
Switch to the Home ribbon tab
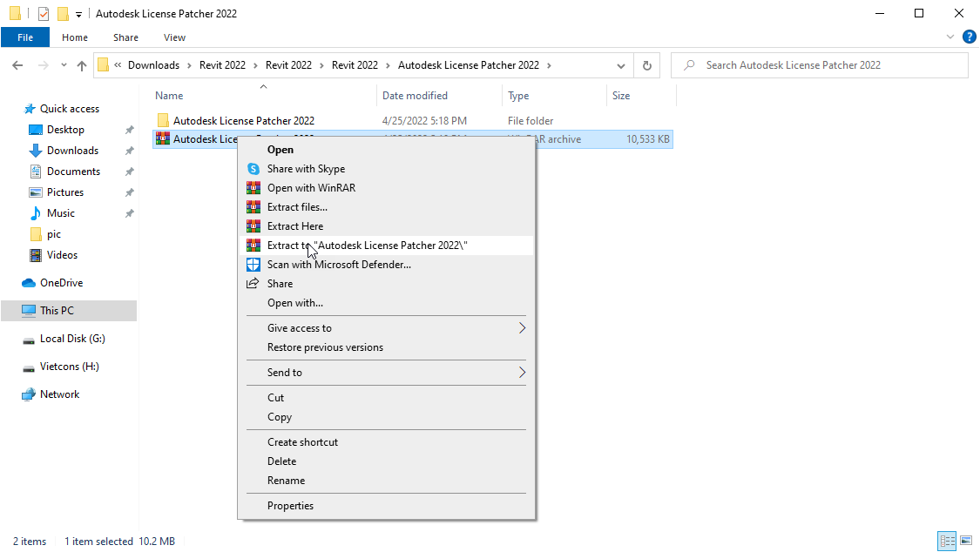[74, 37]
